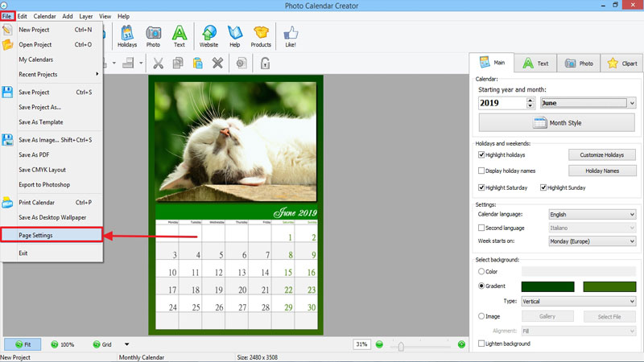Select the Gradient background radio button
The width and height of the screenshot is (644, 362).
(481, 286)
